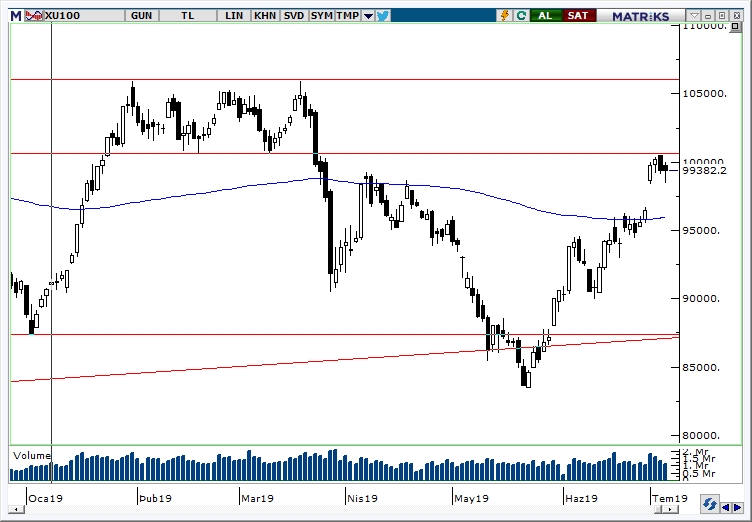Select the Tem19 date marker
The image size is (752, 522).
coord(670,498)
